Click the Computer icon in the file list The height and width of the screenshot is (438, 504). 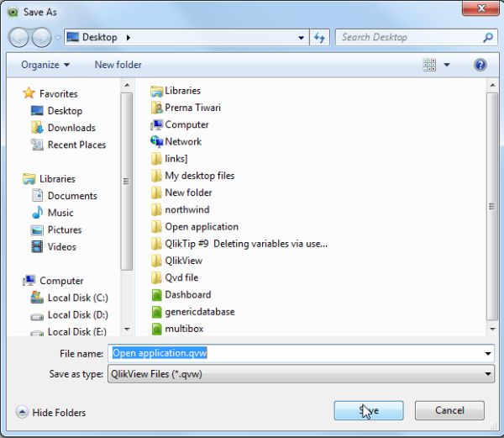pos(156,124)
